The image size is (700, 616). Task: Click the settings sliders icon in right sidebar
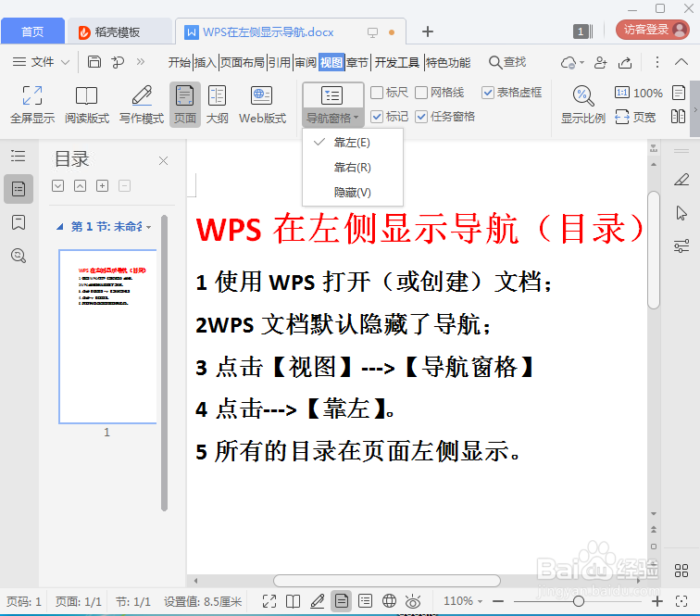point(681,246)
